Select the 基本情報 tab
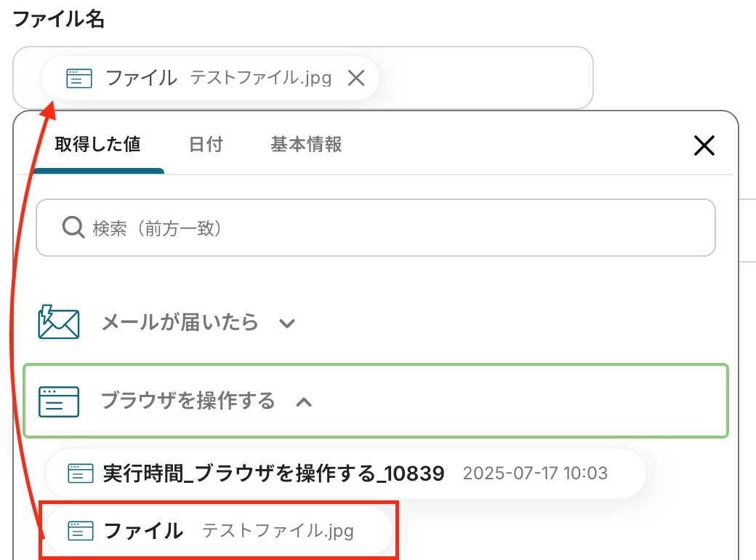 (x=306, y=145)
